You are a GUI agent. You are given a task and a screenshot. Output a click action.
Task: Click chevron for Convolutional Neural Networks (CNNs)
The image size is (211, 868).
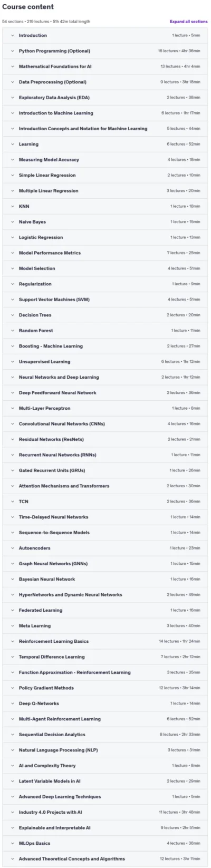(x=13, y=424)
